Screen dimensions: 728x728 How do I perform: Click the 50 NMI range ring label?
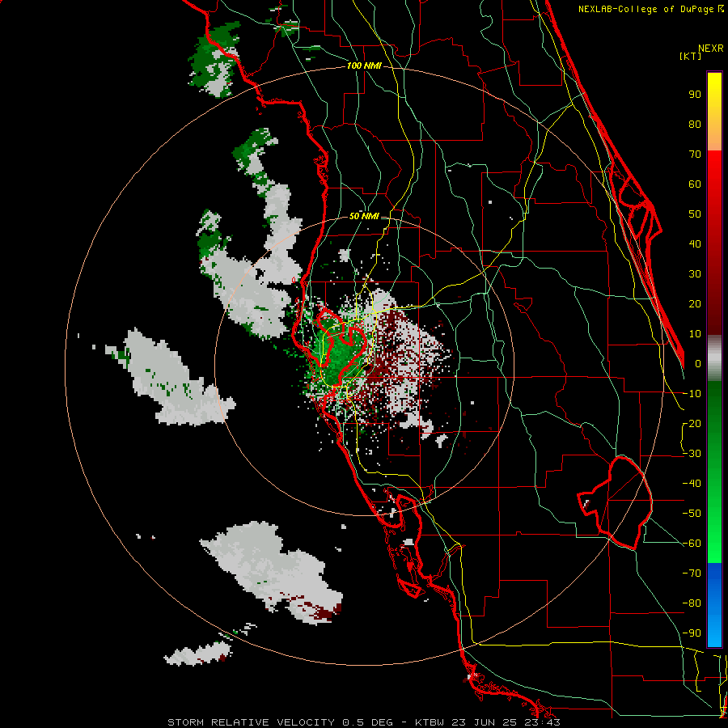click(364, 216)
